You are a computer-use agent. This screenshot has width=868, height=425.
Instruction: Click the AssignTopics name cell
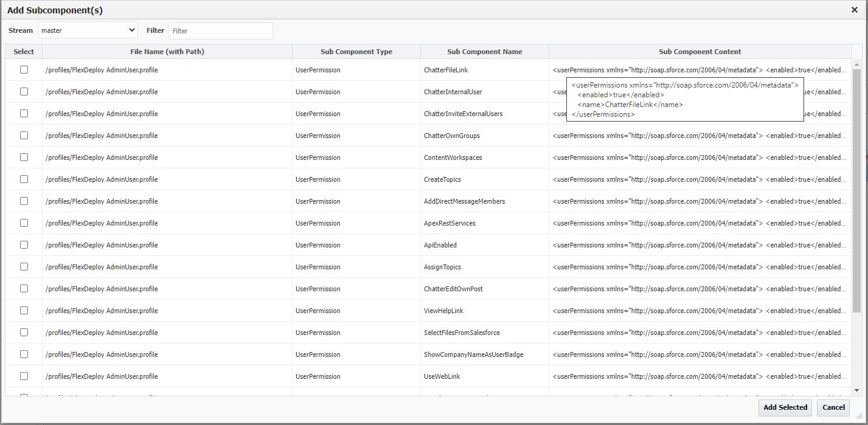tap(485, 267)
